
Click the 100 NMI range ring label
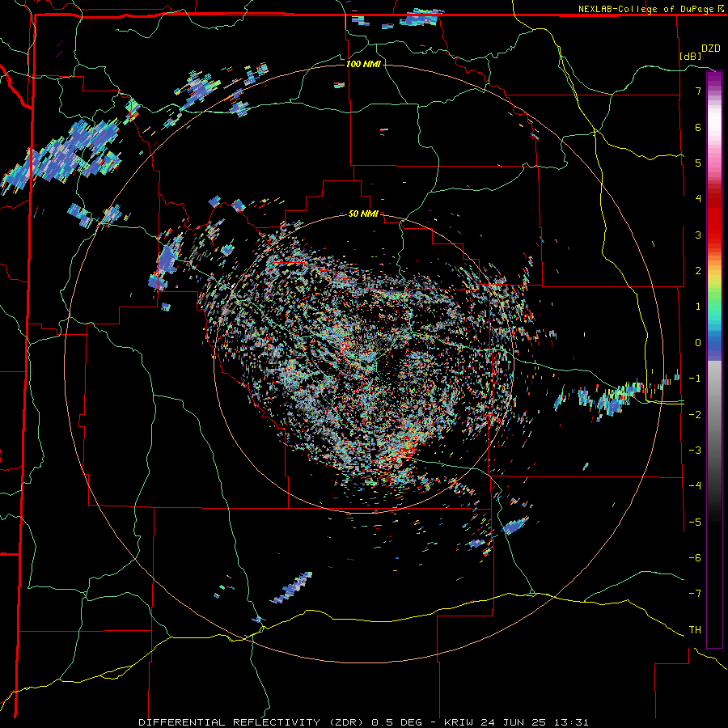(x=363, y=64)
